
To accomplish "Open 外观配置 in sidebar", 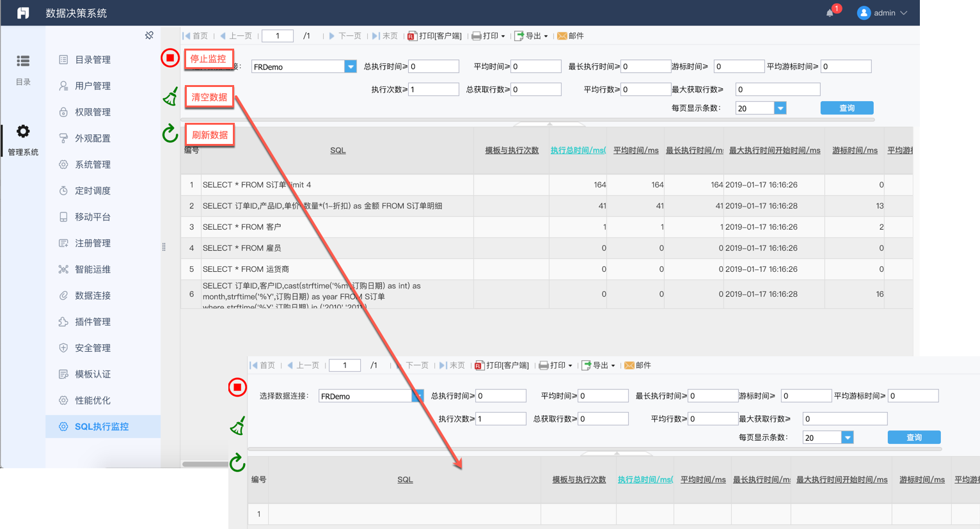I will coord(103,138).
